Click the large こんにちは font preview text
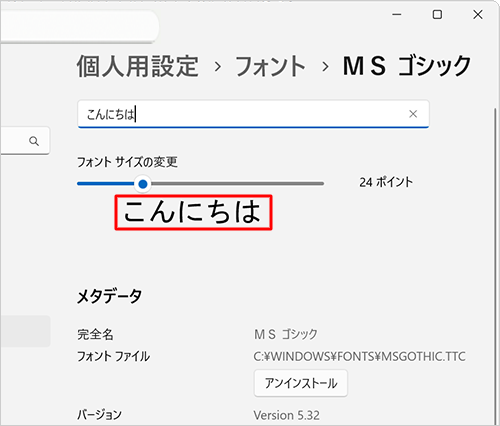The image size is (500, 426). pyautogui.click(x=193, y=212)
